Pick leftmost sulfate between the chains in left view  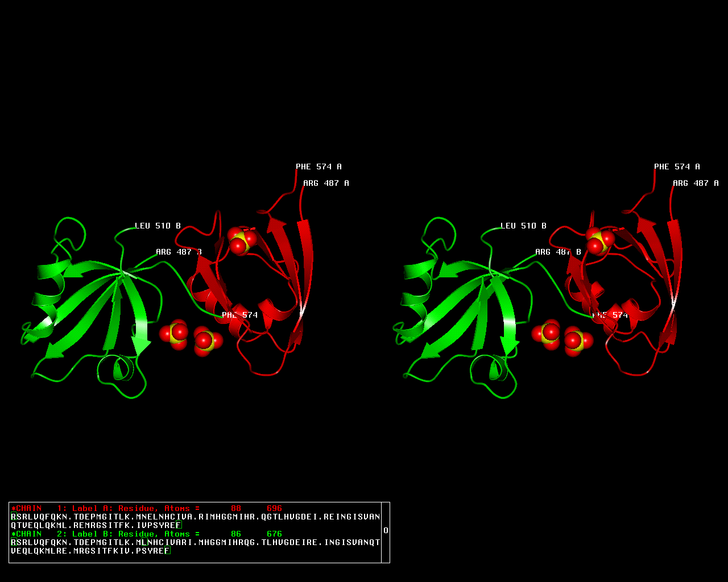177,334
